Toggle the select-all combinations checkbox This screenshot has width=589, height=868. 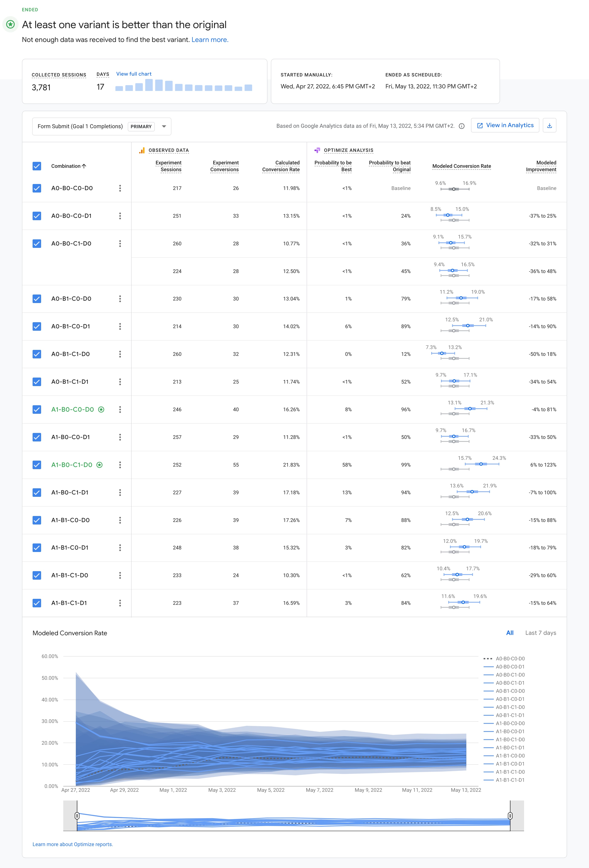tap(37, 166)
